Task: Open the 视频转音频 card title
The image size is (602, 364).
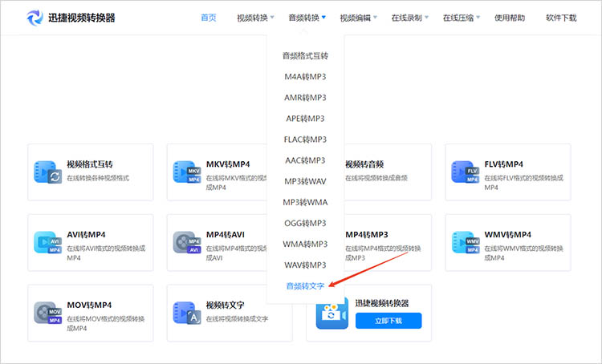Action: click(364, 164)
